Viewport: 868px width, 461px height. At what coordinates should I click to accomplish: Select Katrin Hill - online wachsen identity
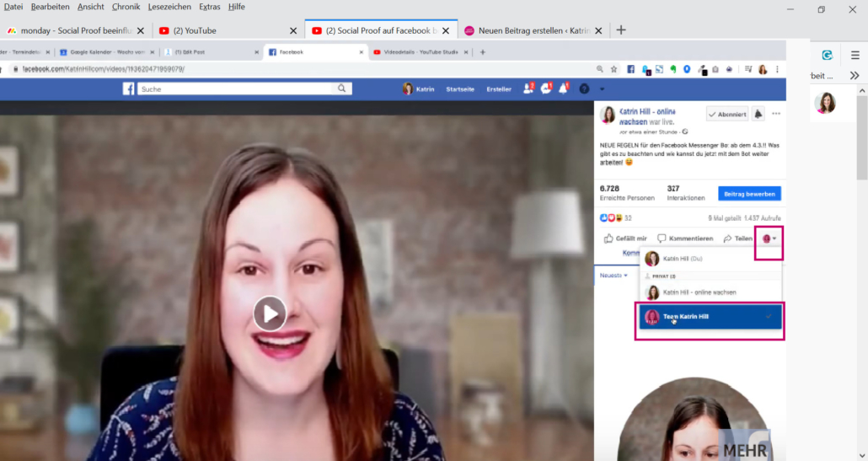[710, 292]
